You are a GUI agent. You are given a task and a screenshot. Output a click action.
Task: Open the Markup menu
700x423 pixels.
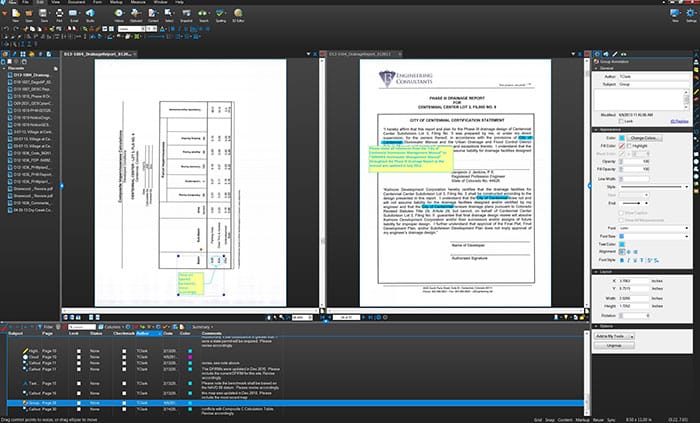[x=116, y=2]
